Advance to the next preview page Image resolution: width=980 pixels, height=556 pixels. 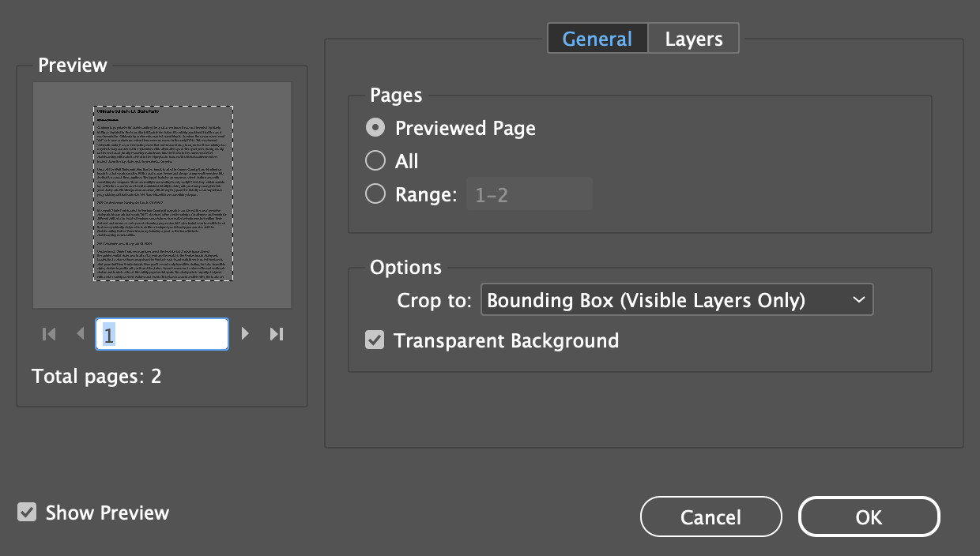coord(245,333)
